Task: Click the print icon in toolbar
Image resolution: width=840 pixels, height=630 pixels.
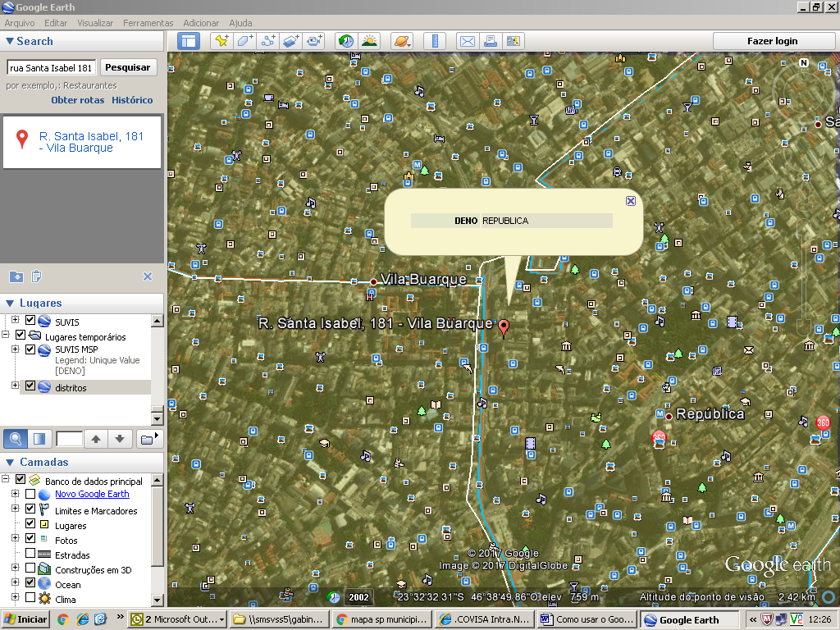Action: pos(491,41)
